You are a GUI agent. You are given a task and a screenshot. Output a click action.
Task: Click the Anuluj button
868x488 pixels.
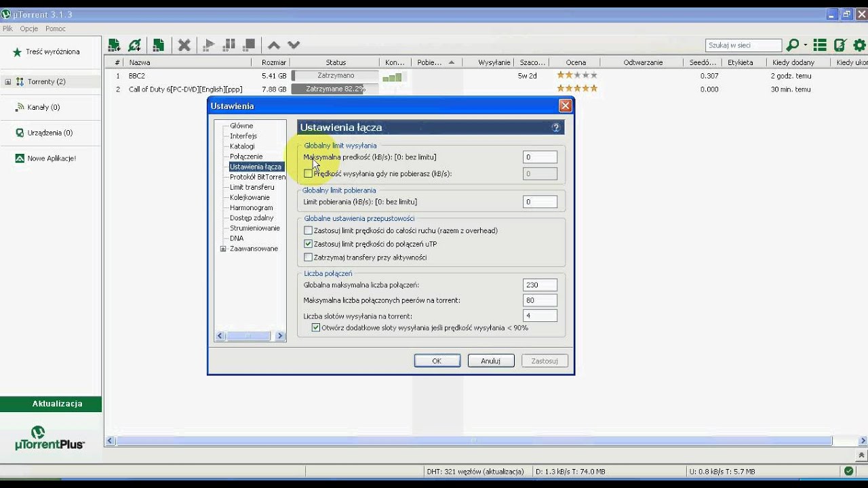491,361
